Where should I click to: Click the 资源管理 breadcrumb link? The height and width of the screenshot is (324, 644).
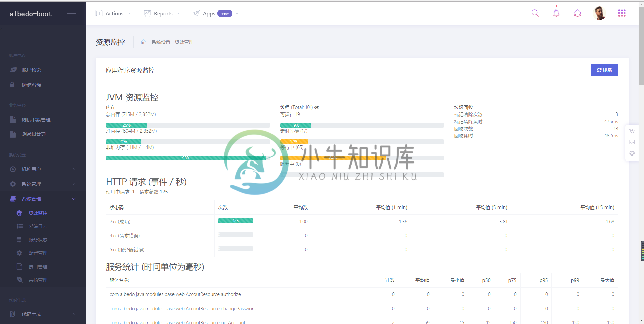(184, 42)
